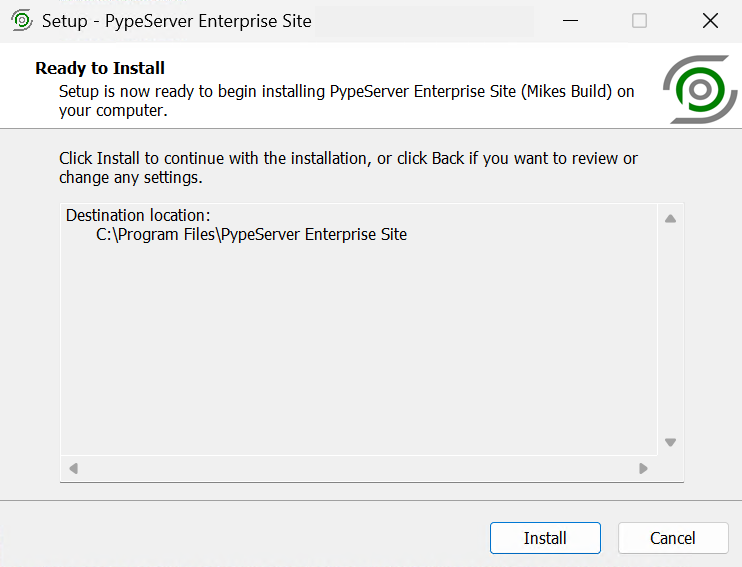
Task: Click the scroll right arrow in the summary box
Action: [643, 468]
